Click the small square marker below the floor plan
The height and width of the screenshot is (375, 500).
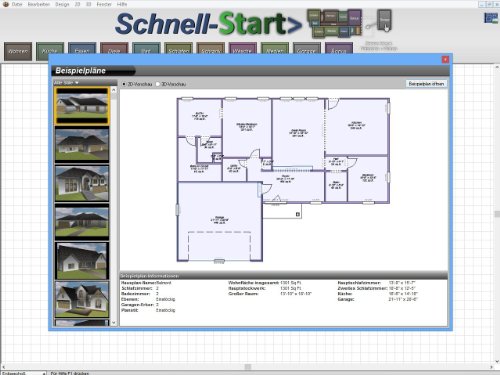(298, 214)
